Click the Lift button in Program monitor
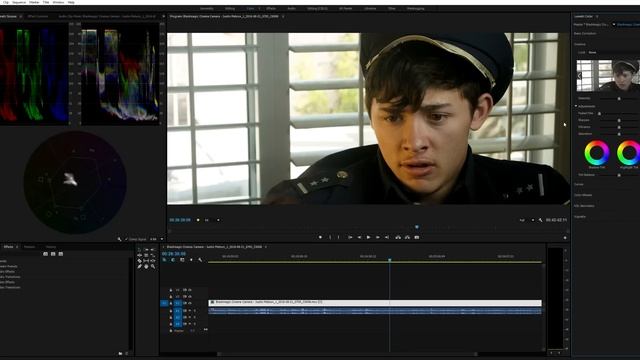Viewport: 640px width, 360px height. coord(398,237)
